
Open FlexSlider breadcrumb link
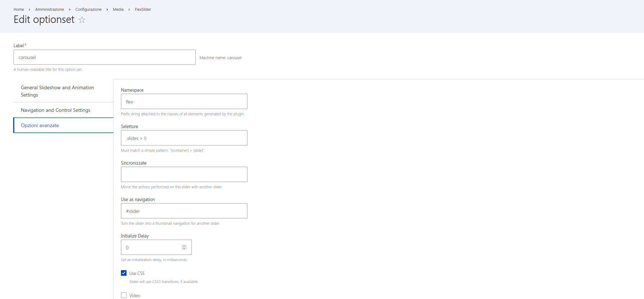pos(143,9)
